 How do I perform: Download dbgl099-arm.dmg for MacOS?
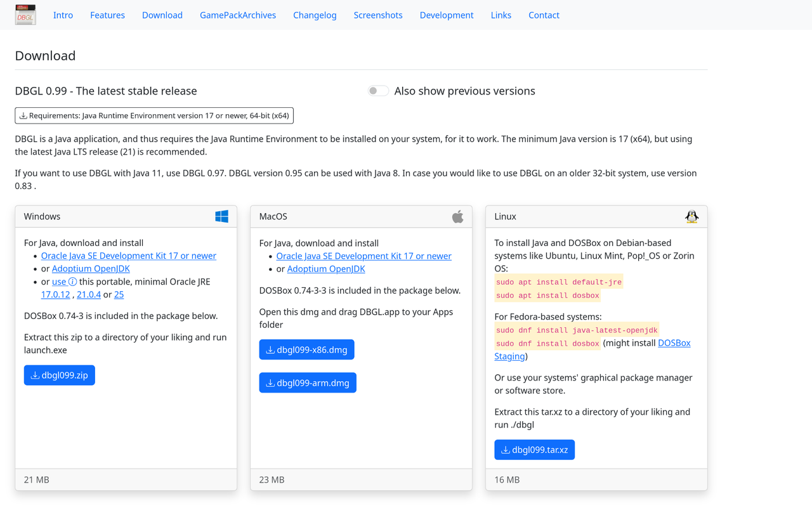point(308,383)
